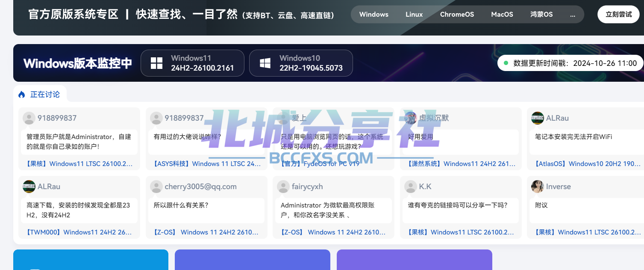
Task: Click the username cherry3005@qq.com
Action: click(x=200, y=187)
